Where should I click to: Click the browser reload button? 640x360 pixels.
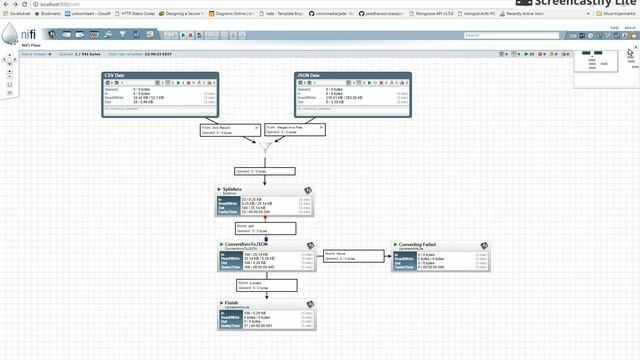click(x=24, y=4)
